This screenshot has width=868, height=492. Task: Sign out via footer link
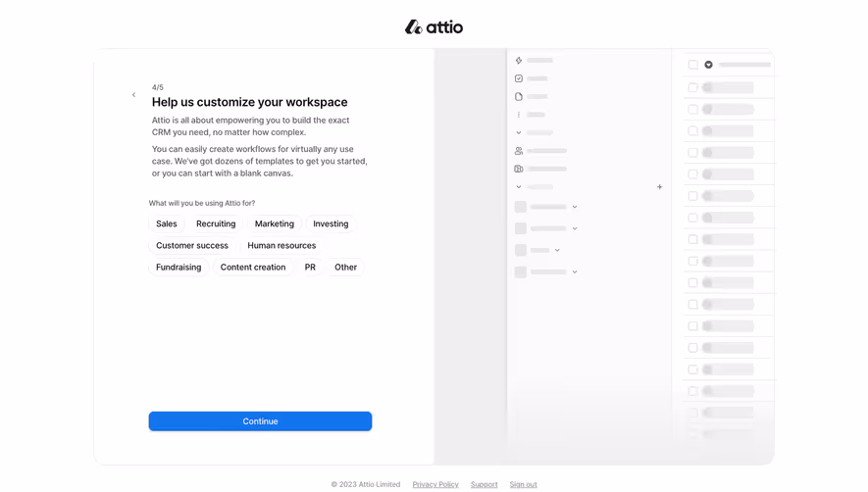tap(523, 484)
